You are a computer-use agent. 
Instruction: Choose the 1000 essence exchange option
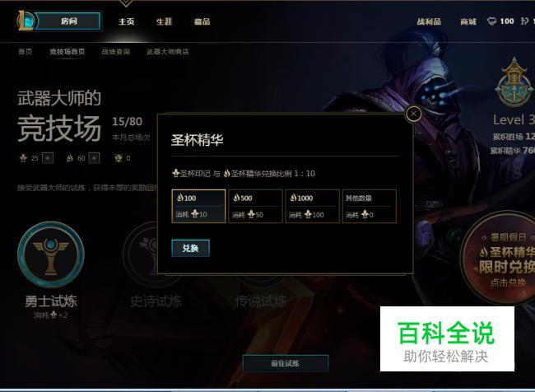[x=313, y=206]
